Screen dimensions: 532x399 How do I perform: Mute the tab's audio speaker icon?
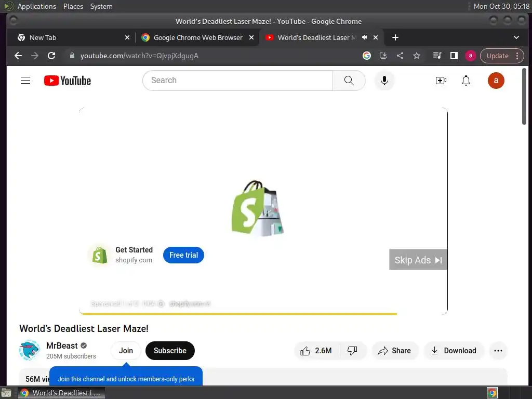coord(364,37)
